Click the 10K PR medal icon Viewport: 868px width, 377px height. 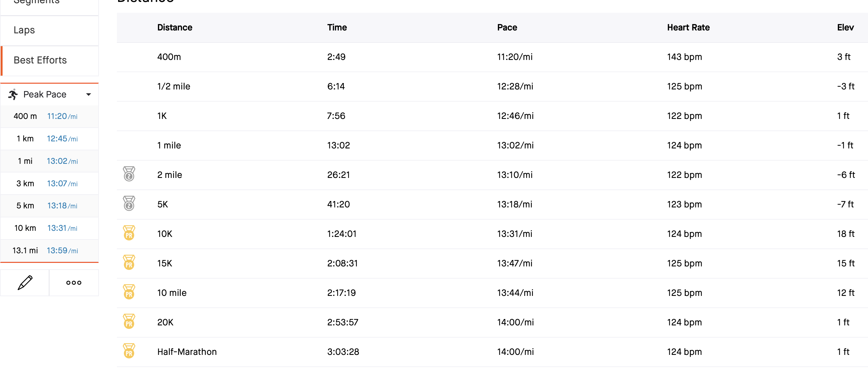(129, 233)
